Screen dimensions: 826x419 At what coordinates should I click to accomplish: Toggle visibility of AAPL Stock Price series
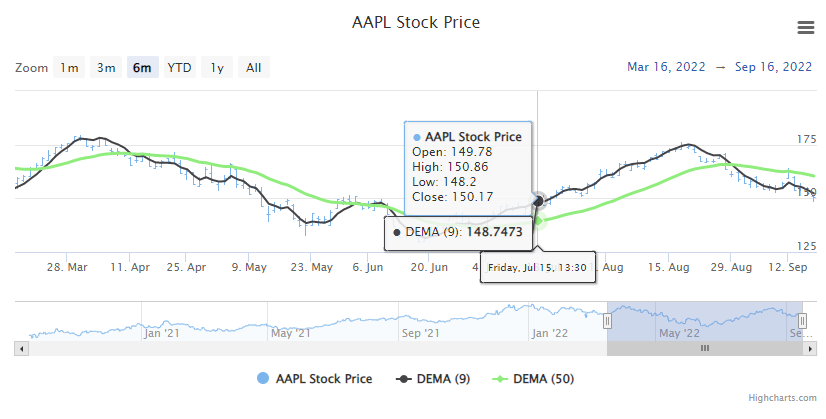click(324, 379)
